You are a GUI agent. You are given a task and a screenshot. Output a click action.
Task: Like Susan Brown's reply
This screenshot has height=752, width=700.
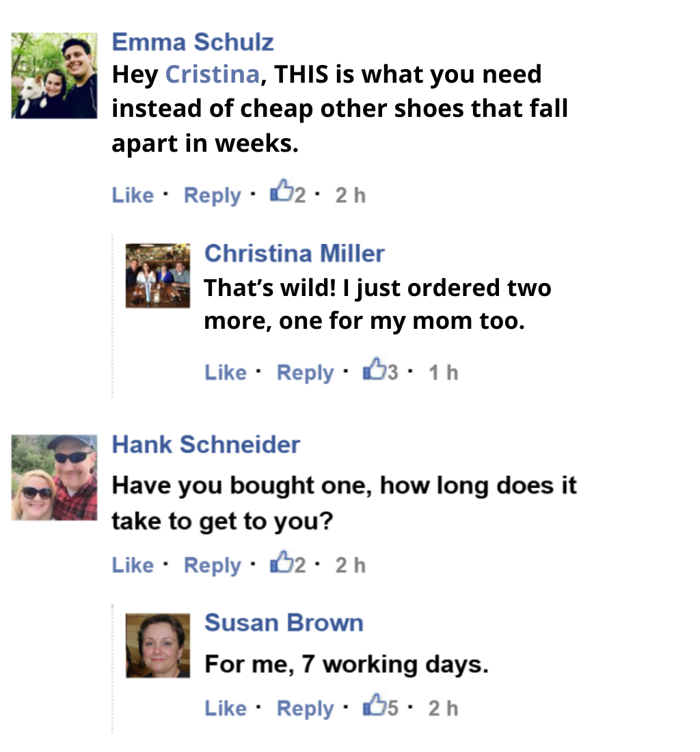[225, 708]
